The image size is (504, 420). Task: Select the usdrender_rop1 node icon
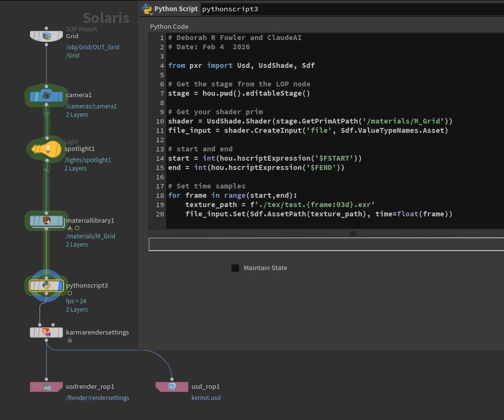pos(46,387)
